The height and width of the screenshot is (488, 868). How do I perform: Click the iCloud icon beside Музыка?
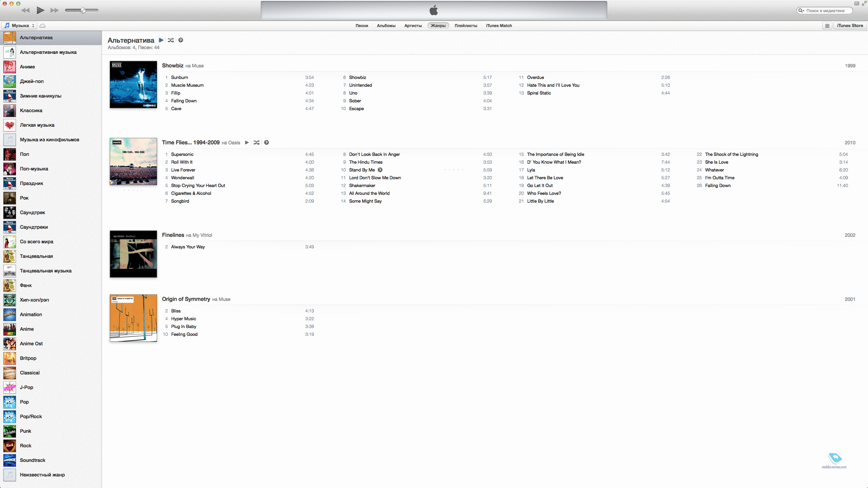point(42,26)
